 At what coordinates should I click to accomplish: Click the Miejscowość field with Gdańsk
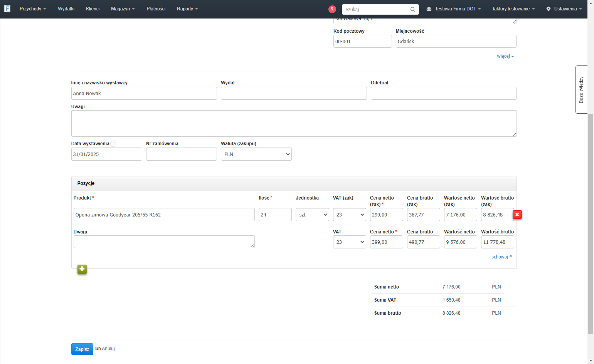pyautogui.click(x=456, y=41)
